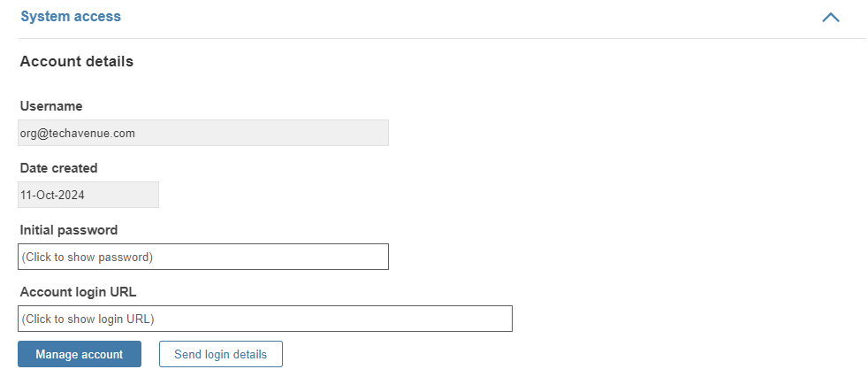The height and width of the screenshot is (377, 868).
Task: Collapse the System access section chevron
Action: (830, 18)
